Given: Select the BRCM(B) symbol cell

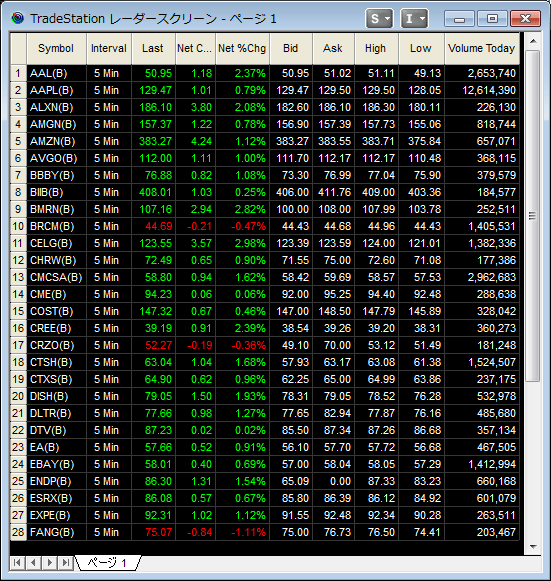Looking at the screenshot, I should (56, 226).
